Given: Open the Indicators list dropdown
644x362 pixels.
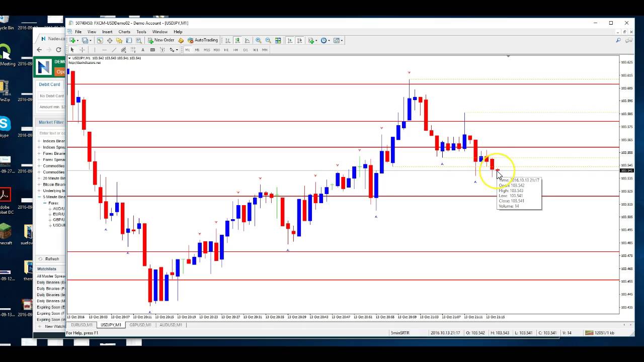Looking at the screenshot, I should 316,40.
